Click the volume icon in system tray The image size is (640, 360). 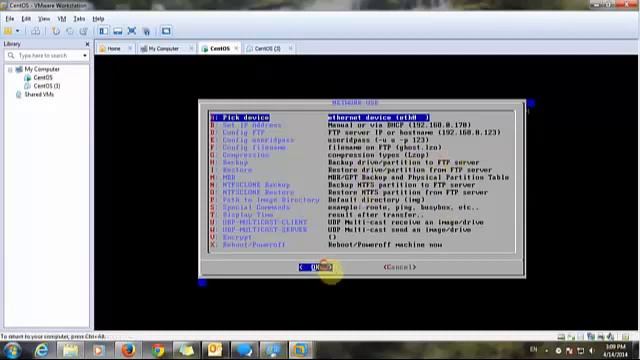(591, 351)
